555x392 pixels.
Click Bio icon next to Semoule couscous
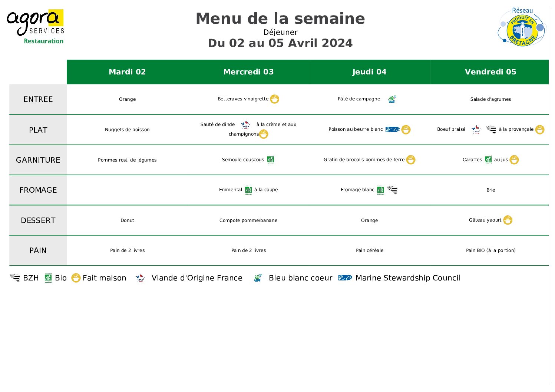(x=270, y=160)
